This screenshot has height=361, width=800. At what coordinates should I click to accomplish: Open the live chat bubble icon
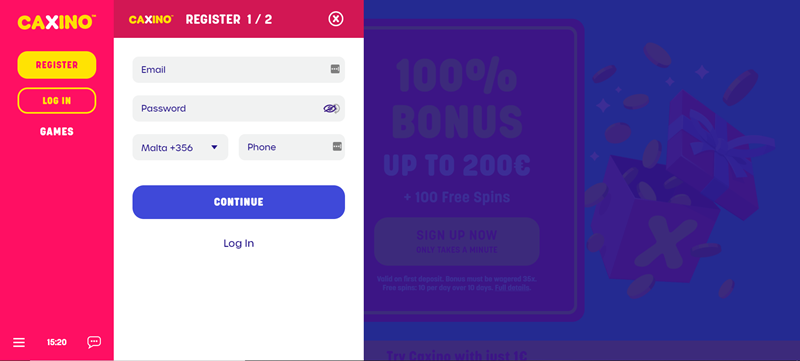(94, 342)
